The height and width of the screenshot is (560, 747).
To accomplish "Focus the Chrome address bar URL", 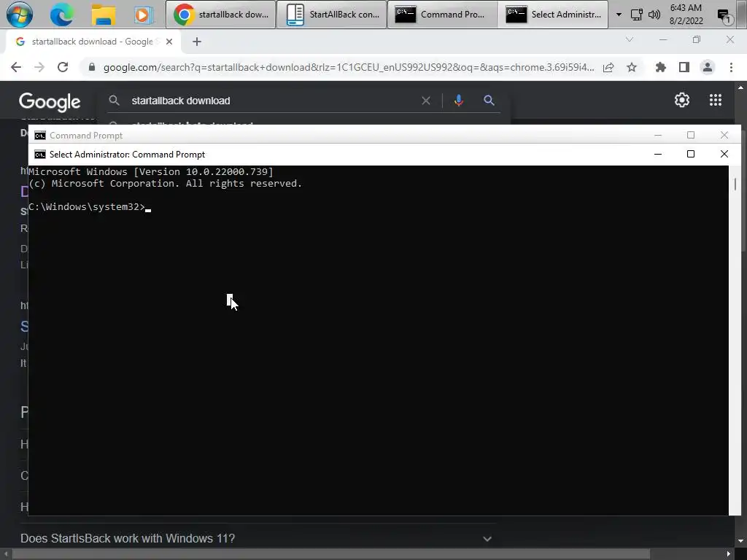I will [x=349, y=67].
